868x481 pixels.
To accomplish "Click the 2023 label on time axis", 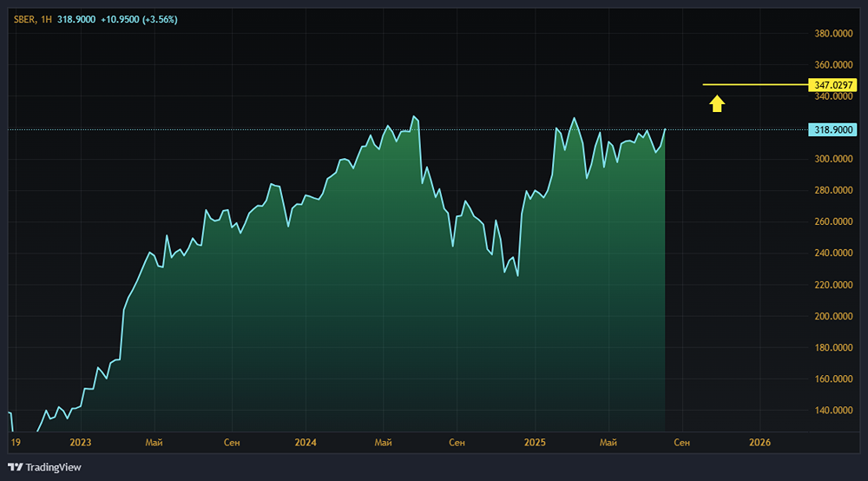I will (x=81, y=442).
